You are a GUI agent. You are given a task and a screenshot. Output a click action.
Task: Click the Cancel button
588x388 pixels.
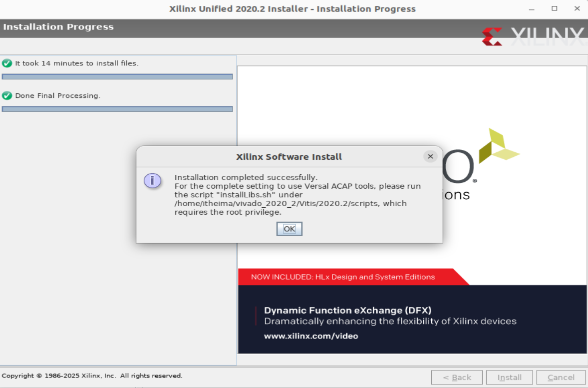[x=561, y=377]
